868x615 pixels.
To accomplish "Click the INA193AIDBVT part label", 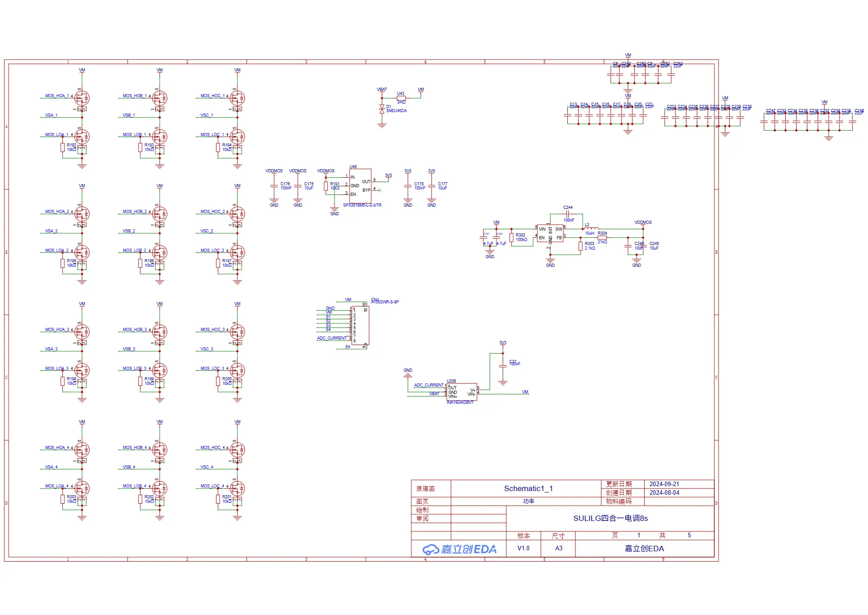I will [460, 402].
